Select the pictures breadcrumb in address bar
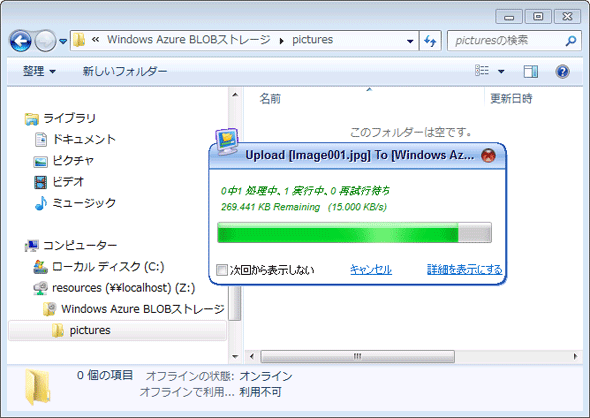Image resolution: width=590 pixels, height=418 pixels. (x=312, y=40)
